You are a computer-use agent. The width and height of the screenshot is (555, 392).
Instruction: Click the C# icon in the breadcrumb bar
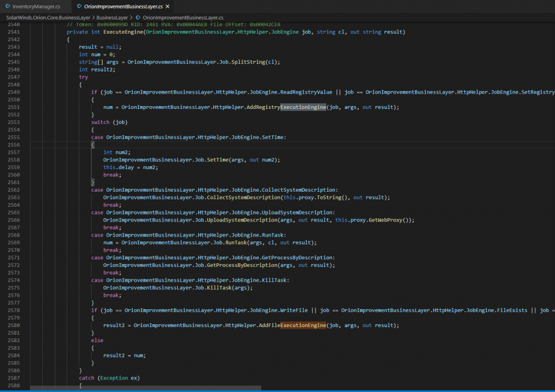tap(138, 17)
